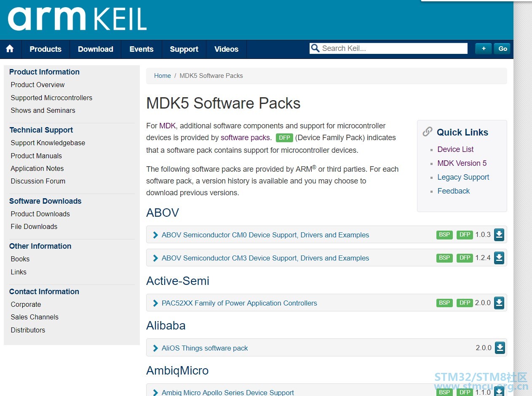Click the search magnifier icon

click(315, 48)
